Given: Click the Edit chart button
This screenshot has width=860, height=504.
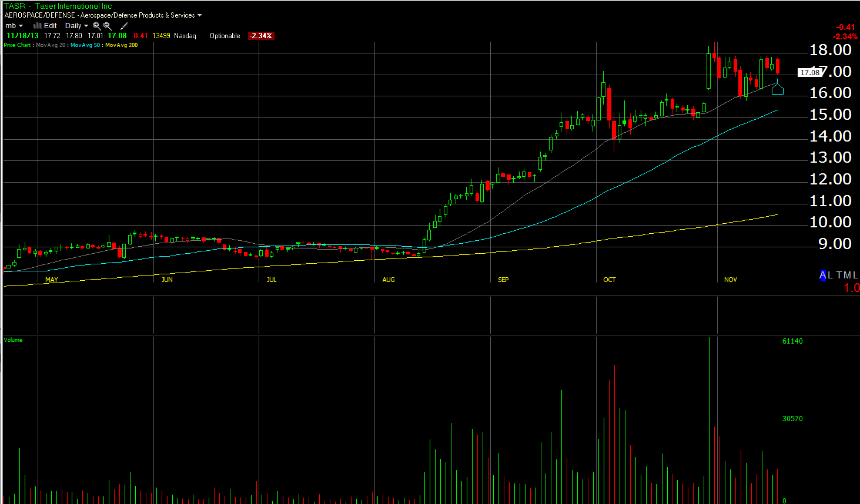Looking at the screenshot, I should [x=51, y=26].
